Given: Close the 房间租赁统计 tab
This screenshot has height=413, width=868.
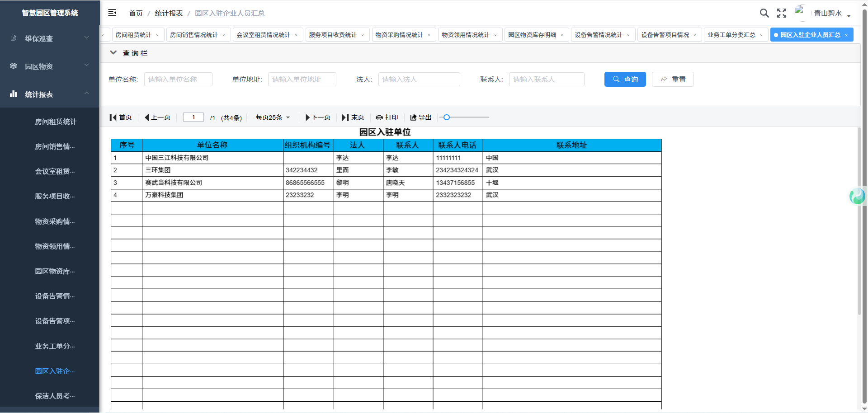Looking at the screenshot, I should (157, 35).
